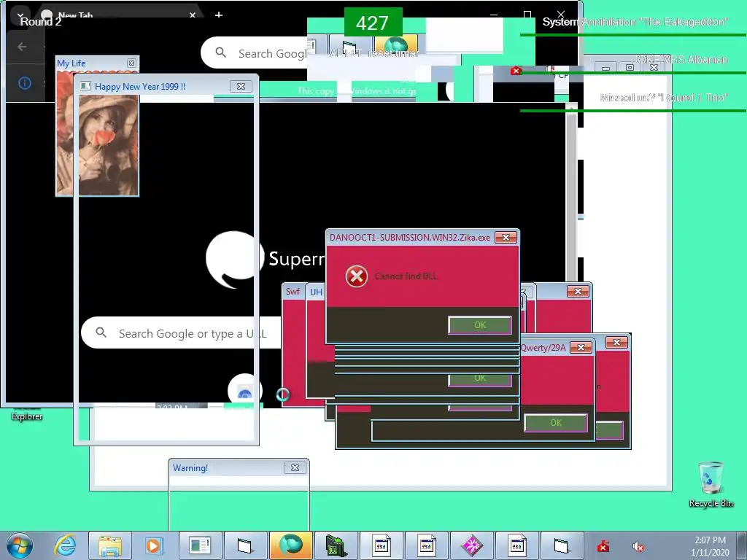Click the Search Google or type a URL field
This screenshot has height=560, width=747.
pos(182,332)
